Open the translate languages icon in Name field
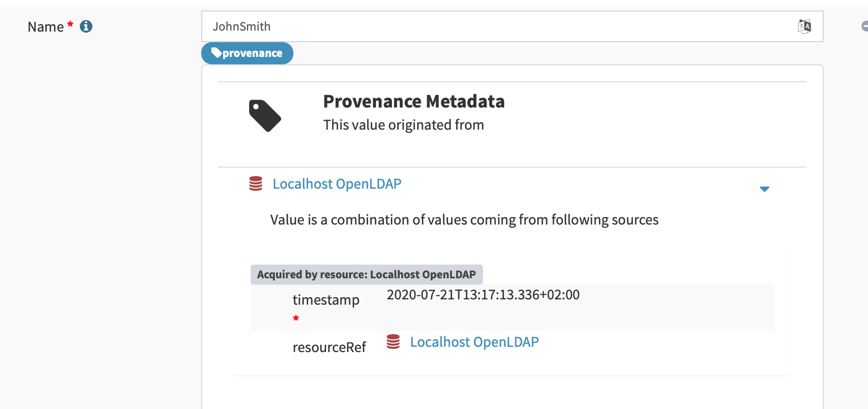 click(804, 26)
